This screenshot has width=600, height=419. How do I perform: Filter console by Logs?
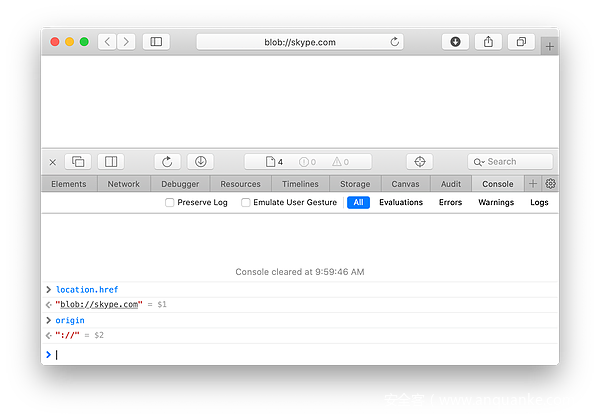click(539, 202)
